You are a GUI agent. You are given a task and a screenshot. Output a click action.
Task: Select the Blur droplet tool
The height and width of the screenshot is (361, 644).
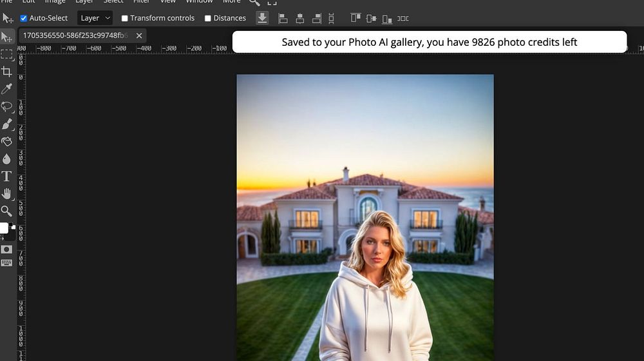[7, 159]
